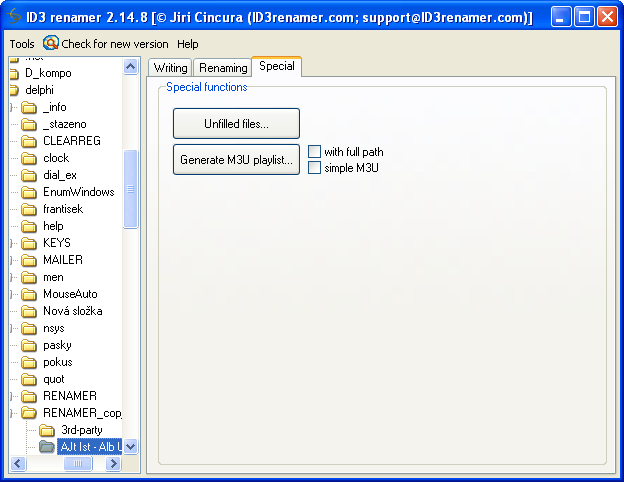Click the RENAMER folder icon
The width and height of the screenshot is (624, 482).
tap(29, 396)
